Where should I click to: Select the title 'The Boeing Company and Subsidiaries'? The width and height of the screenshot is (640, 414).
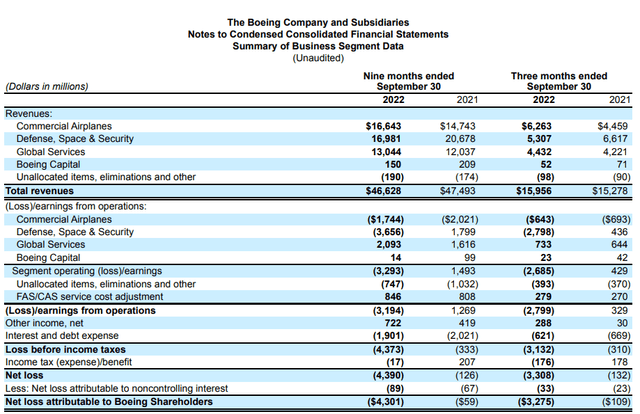(318, 22)
